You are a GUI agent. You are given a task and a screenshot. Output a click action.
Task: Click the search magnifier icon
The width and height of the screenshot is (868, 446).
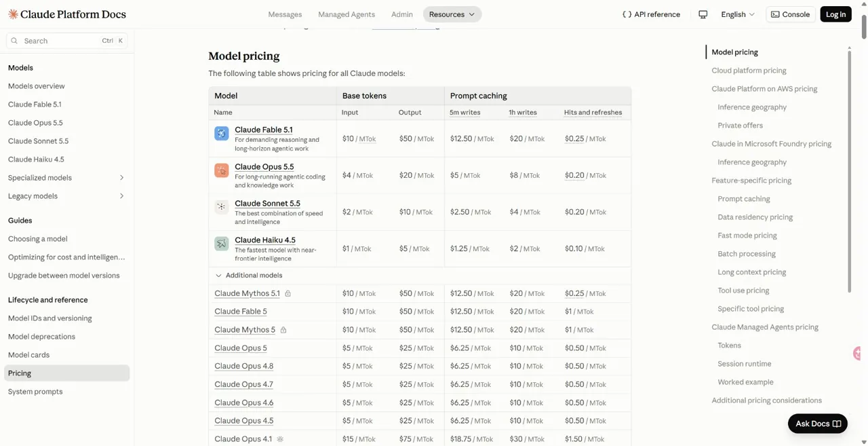(x=14, y=41)
